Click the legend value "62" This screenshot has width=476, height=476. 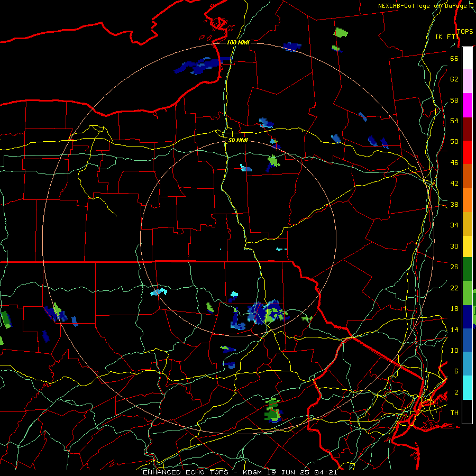tap(454, 79)
